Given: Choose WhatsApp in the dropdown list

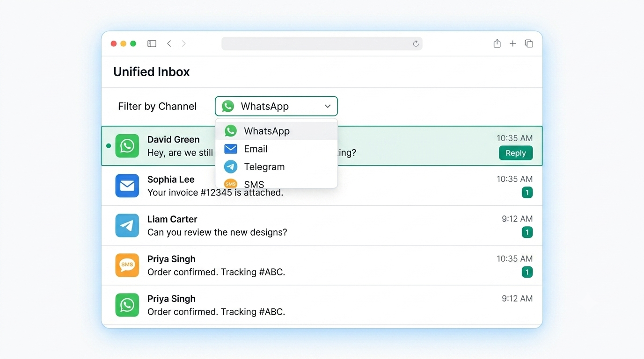Looking at the screenshot, I should [276, 131].
